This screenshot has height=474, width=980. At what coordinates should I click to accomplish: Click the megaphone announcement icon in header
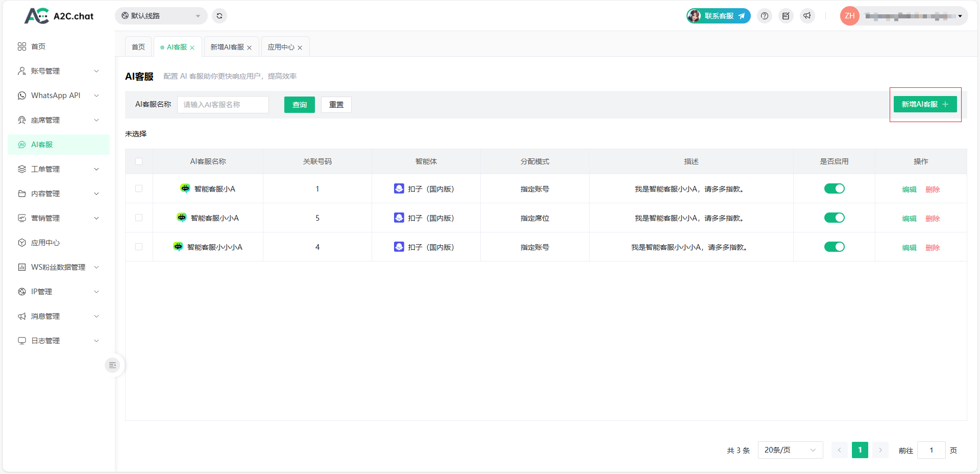click(807, 16)
